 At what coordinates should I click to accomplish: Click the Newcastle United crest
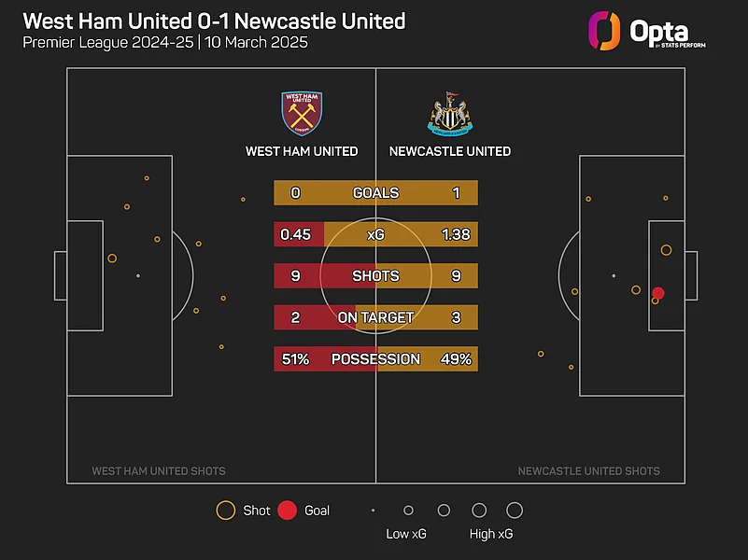450,115
